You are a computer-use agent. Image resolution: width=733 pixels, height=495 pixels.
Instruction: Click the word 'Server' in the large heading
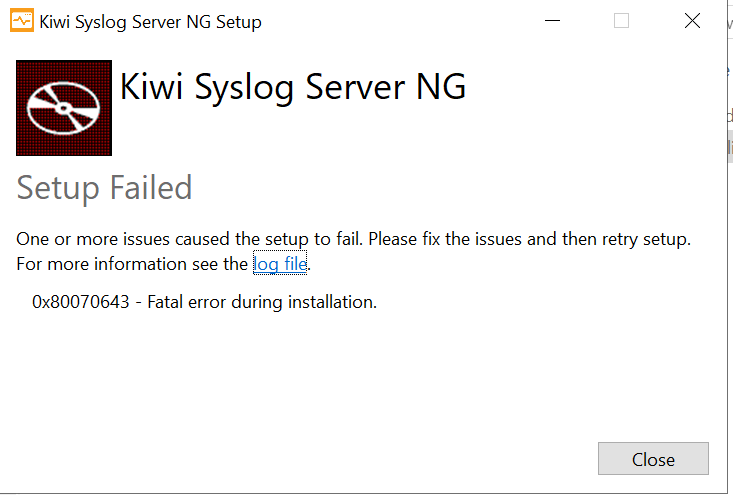354,87
